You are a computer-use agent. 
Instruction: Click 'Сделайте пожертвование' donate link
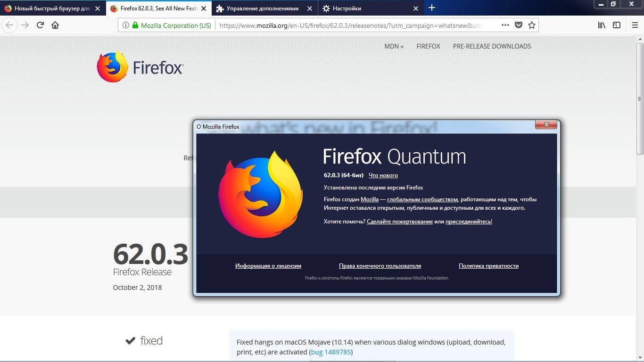click(x=400, y=222)
